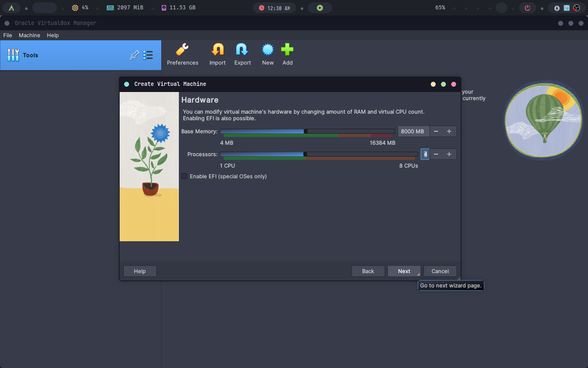Open the Tools list menu icon
This screenshot has width=588, height=368.
click(148, 55)
